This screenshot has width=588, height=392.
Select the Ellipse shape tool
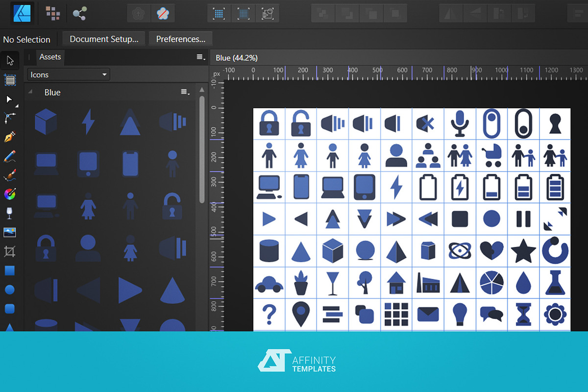click(10, 290)
